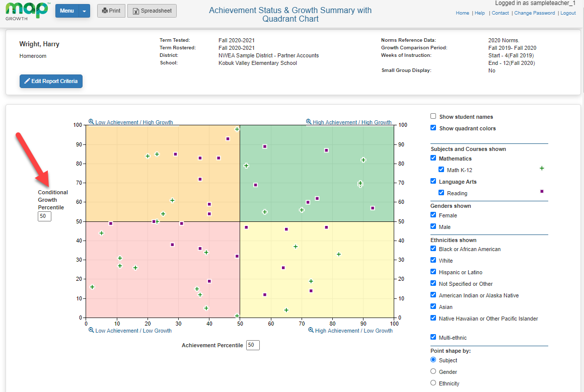The height and width of the screenshot is (392, 584).
Task: Select Ethnicity point shape option
Action: (x=433, y=383)
